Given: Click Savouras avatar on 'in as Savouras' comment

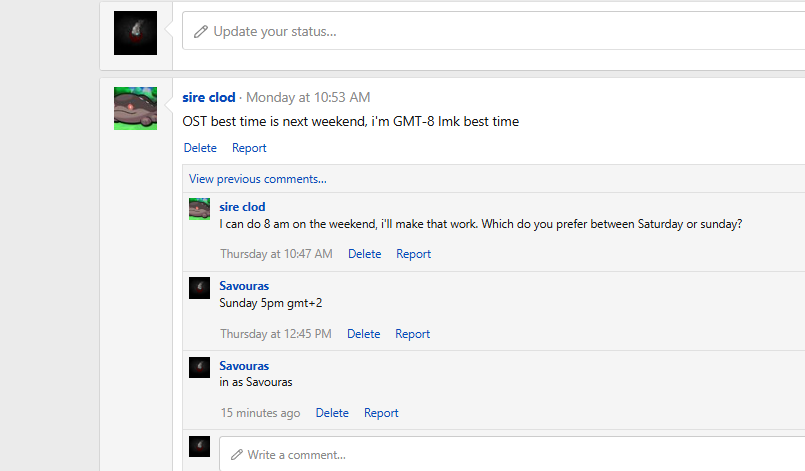Looking at the screenshot, I should tap(199, 368).
